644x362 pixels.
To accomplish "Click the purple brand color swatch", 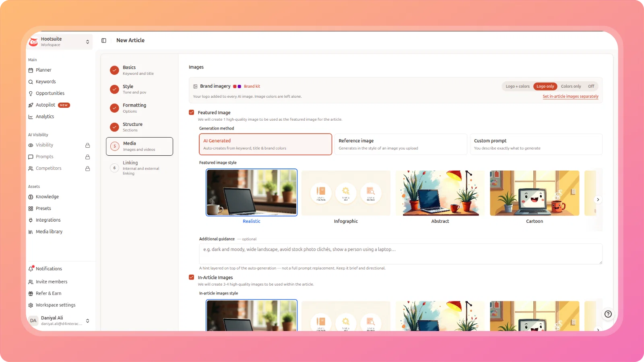I will 239,86.
